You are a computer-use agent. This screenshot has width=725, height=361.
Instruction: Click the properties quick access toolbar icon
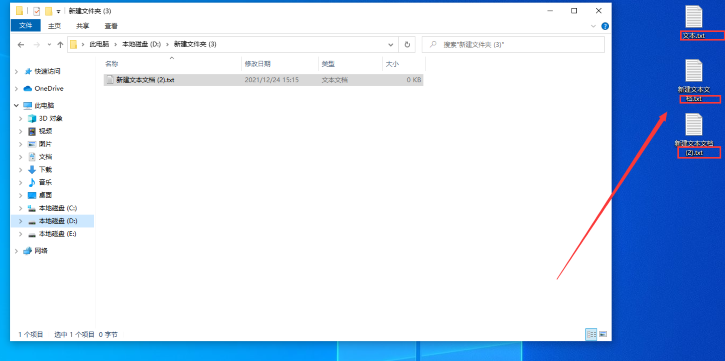(37, 11)
